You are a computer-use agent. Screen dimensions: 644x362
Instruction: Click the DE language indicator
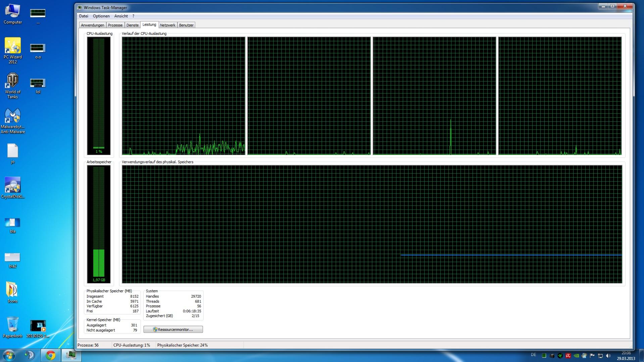534,355
